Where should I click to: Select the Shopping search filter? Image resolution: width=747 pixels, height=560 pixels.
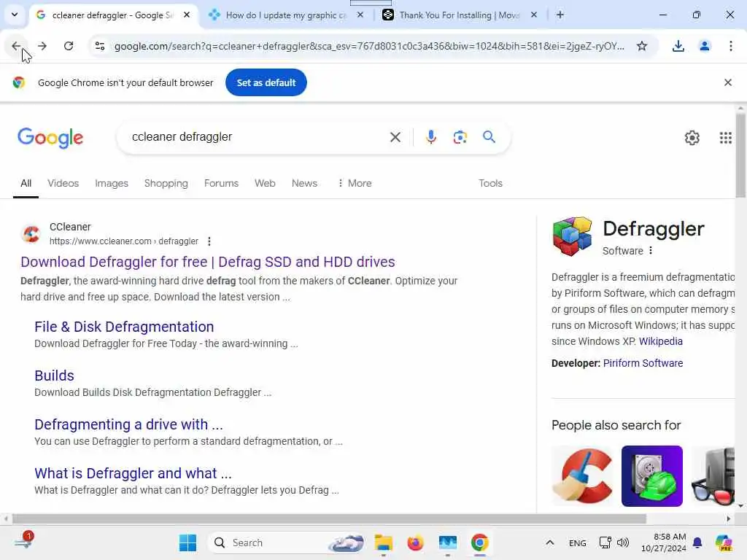coord(166,183)
